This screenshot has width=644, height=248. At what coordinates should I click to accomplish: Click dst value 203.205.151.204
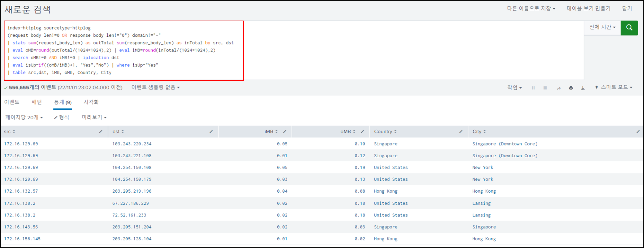(x=132, y=227)
